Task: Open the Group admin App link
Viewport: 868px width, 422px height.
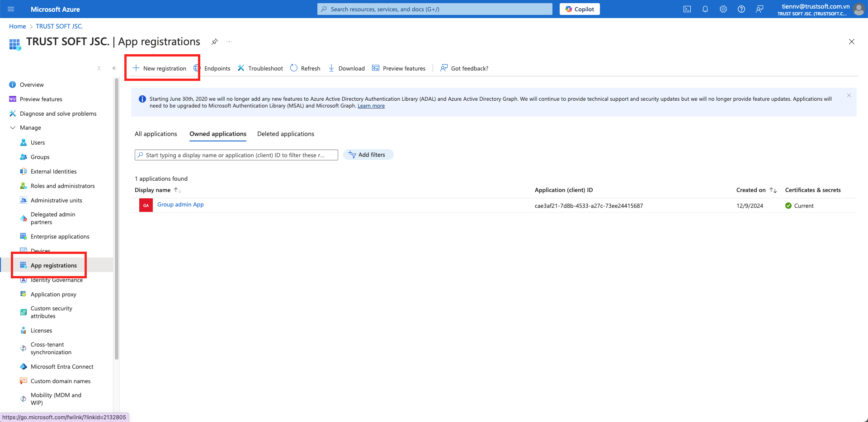Action: [180, 205]
